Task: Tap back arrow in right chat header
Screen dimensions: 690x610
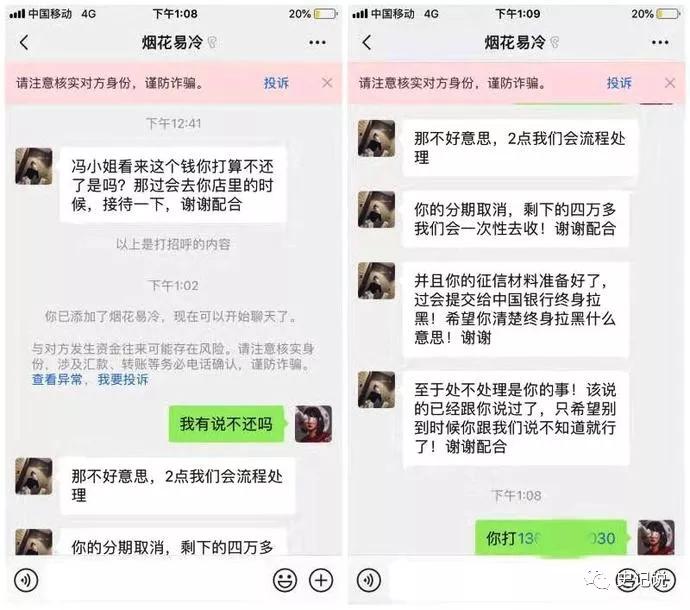Action: [367, 43]
